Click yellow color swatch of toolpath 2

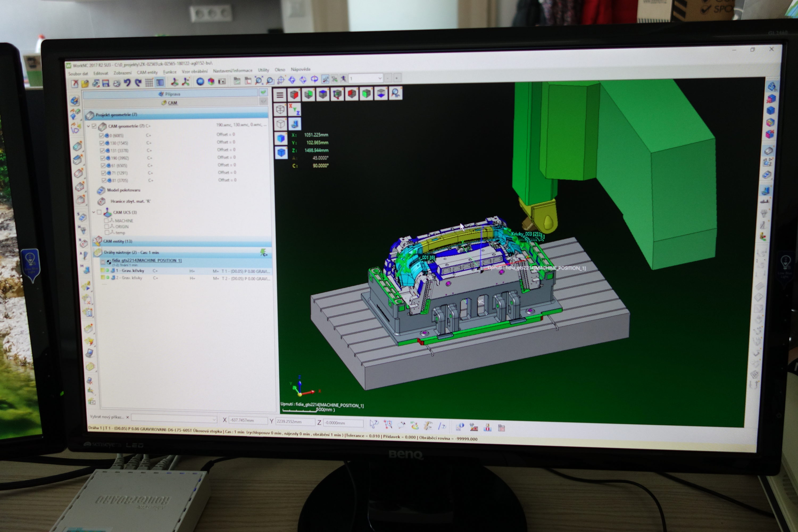[x=103, y=277]
